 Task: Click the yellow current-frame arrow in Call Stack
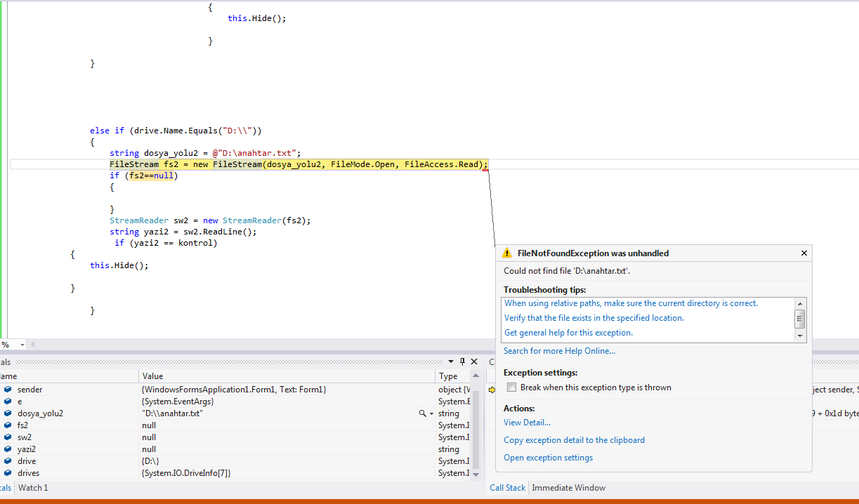[492, 390]
